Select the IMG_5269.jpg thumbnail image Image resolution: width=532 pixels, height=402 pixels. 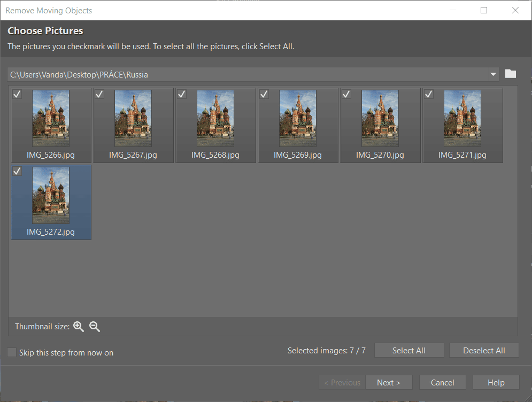point(298,118)
